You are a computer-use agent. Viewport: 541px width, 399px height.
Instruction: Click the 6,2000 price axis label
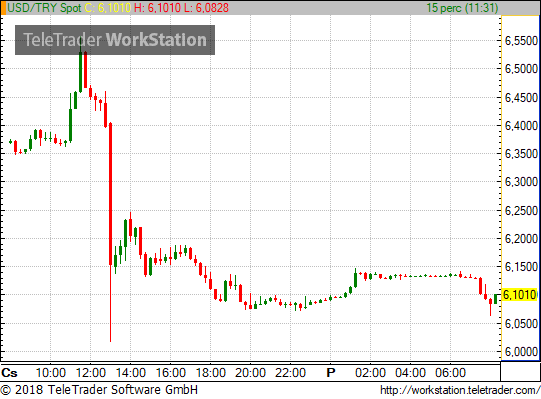521,239
